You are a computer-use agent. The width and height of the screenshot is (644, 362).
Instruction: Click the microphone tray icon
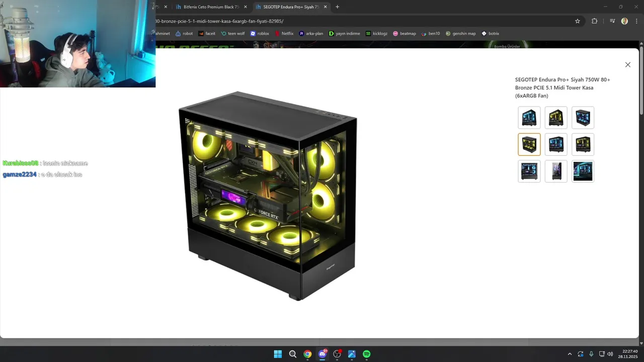tap(591, 354)
